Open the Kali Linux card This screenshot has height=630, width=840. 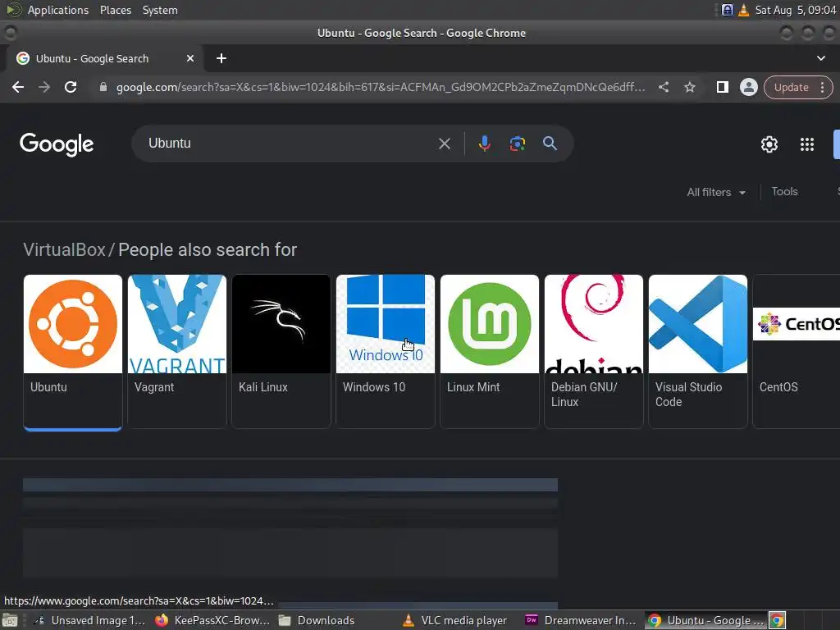[281, 352]
